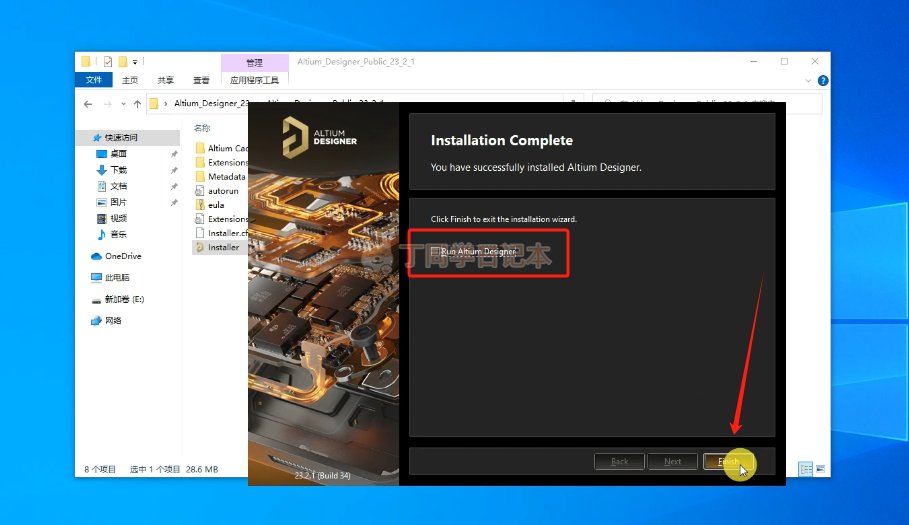Open the 新加卷 (E:) drive
Image resolution: width=909 pixels, height=525 pixels.
[x=124, y=299]
